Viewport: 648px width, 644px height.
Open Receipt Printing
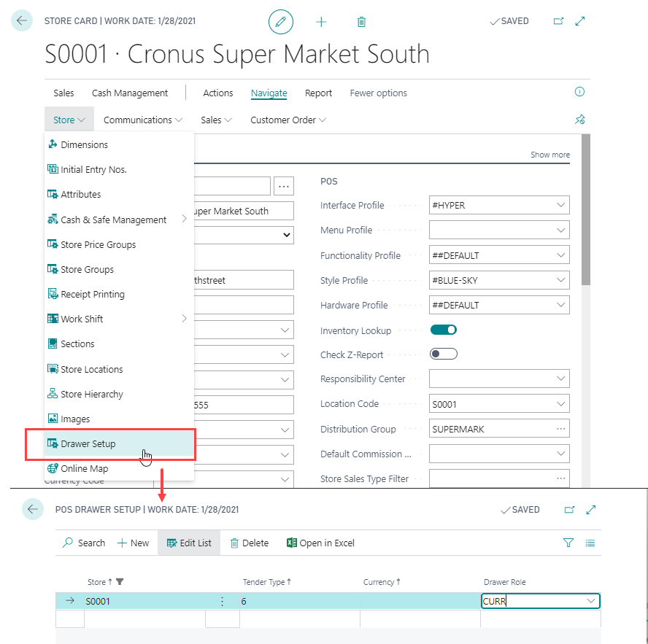coord(119,294)
